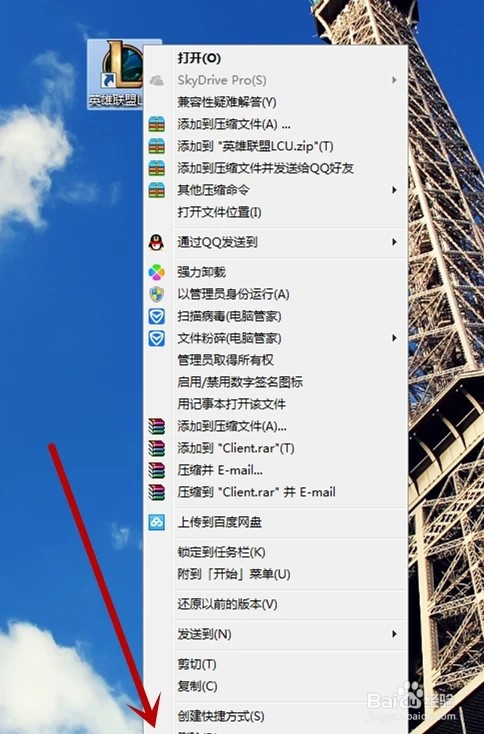Choose 打开(O) from the context menu
Viewport: 484px width, 734px height.
click(x=275, y=59)
